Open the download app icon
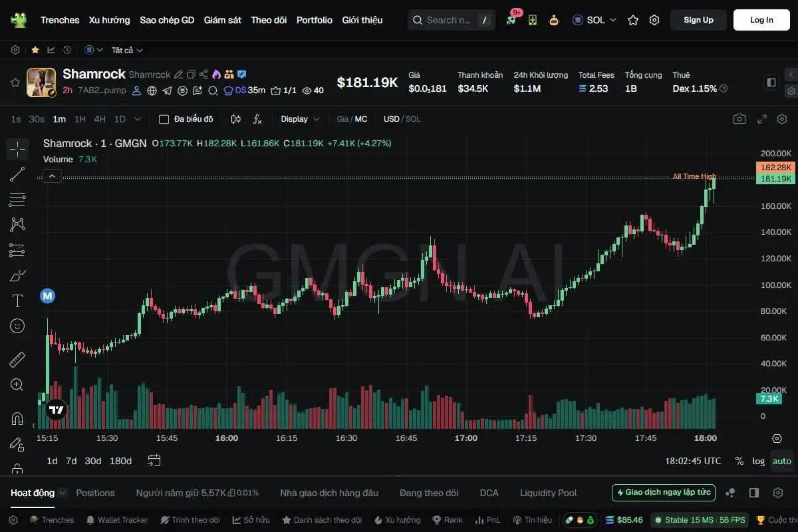This screenshot has height=532, width=798. tap(532, 20)
